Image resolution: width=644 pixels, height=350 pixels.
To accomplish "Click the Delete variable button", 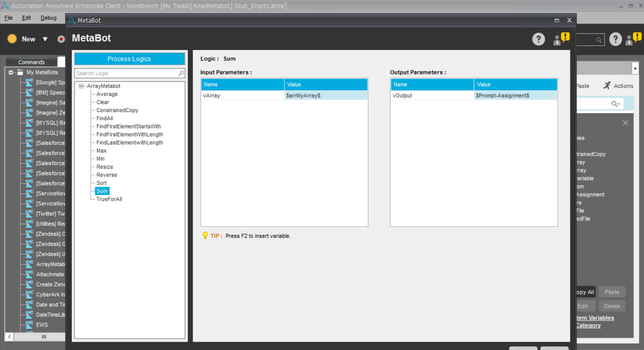I will click(x=611, y=306).
